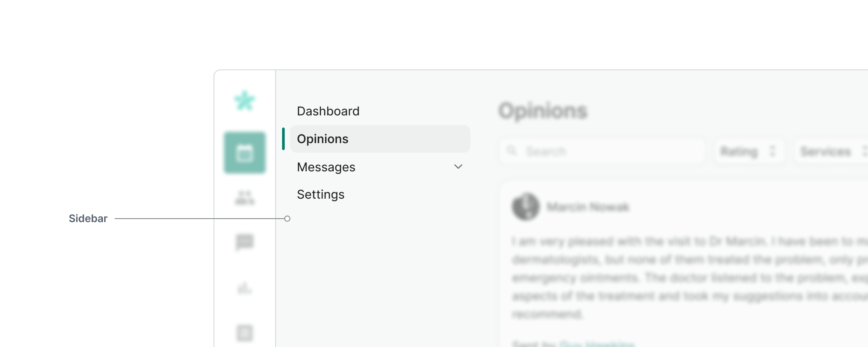Click the Sidebar annotation label

88,219
